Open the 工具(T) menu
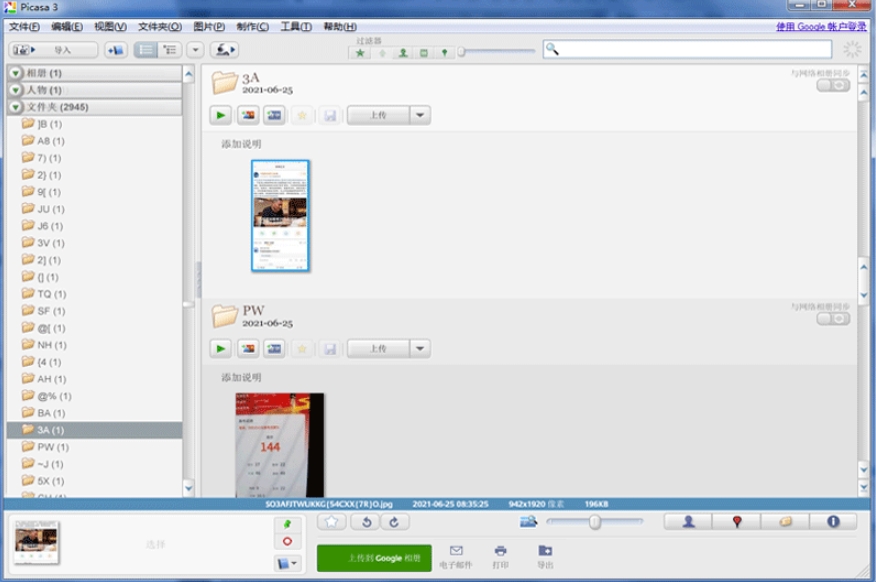 295,27
